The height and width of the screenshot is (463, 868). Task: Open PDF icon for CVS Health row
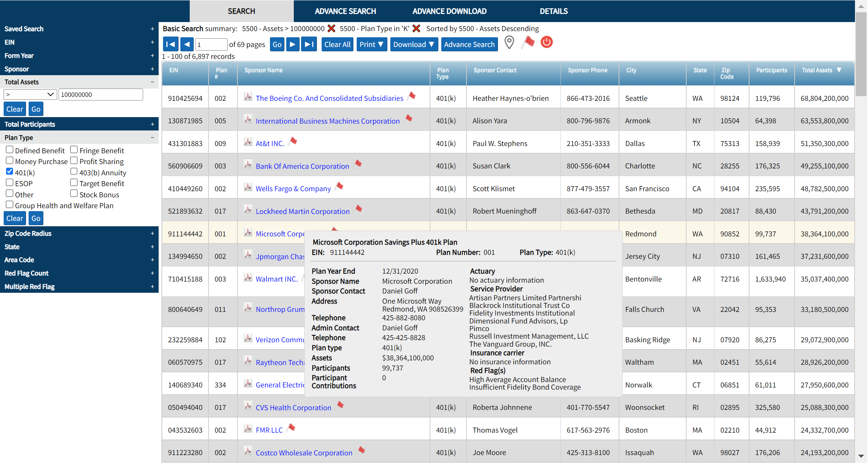pyautogui.click(x=248, y=406)
